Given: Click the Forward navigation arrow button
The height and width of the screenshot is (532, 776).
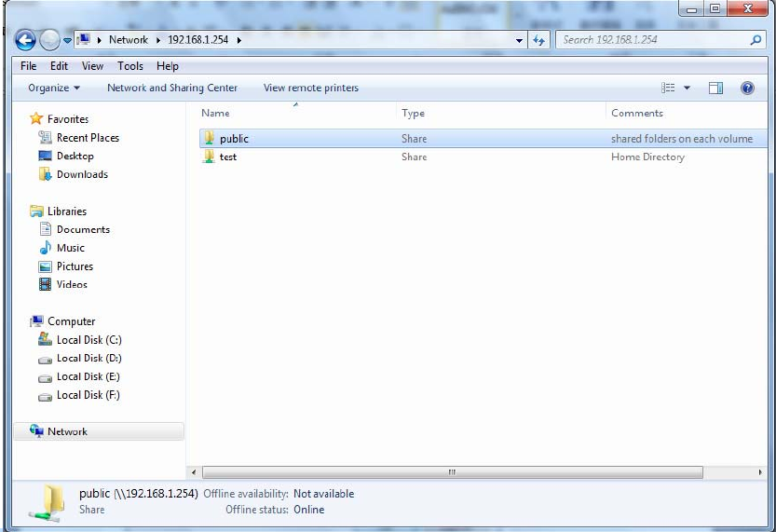Looking at the screenshot, I should (x=49, y=40).
